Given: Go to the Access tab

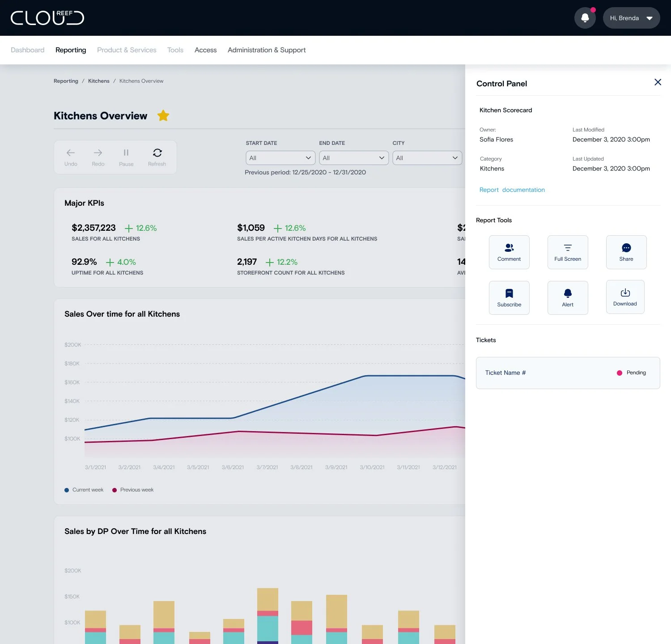Looking at the screenshot, I should pyautogui.click(x=205, y=50).
